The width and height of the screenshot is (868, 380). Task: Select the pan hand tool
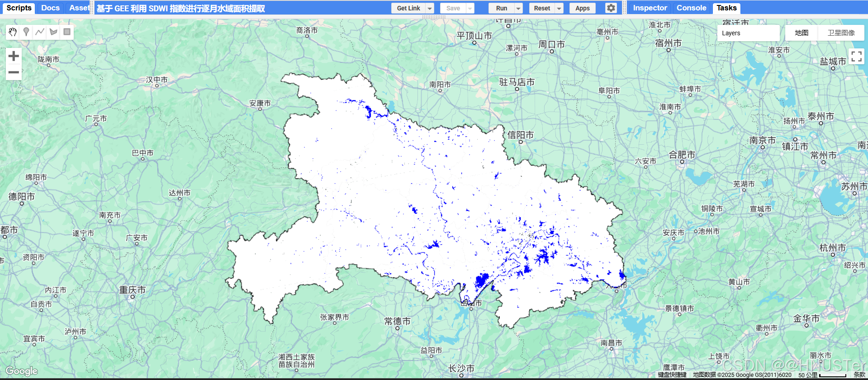[x=13, y=32]
